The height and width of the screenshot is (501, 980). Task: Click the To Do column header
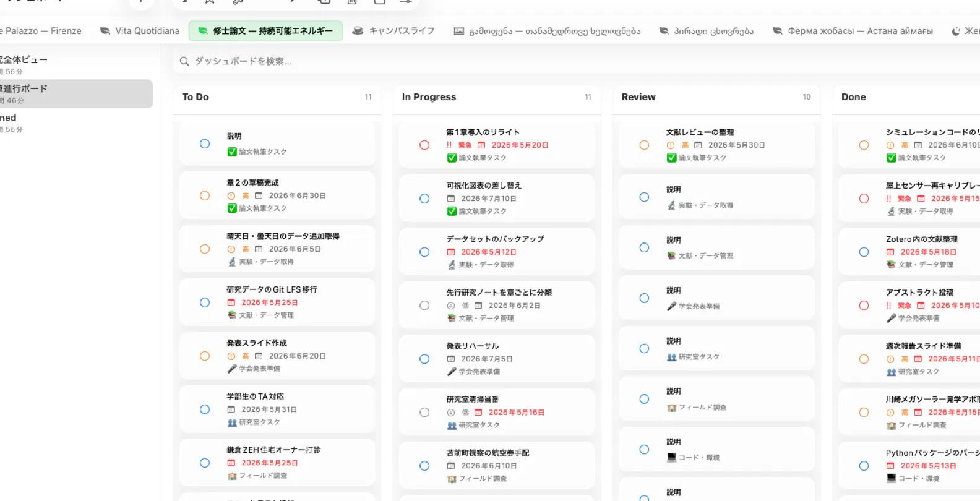click(196, 97)
